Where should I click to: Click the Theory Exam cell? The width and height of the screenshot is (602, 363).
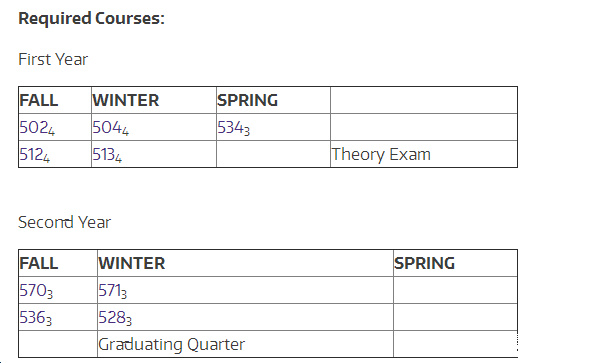[424, 154]
